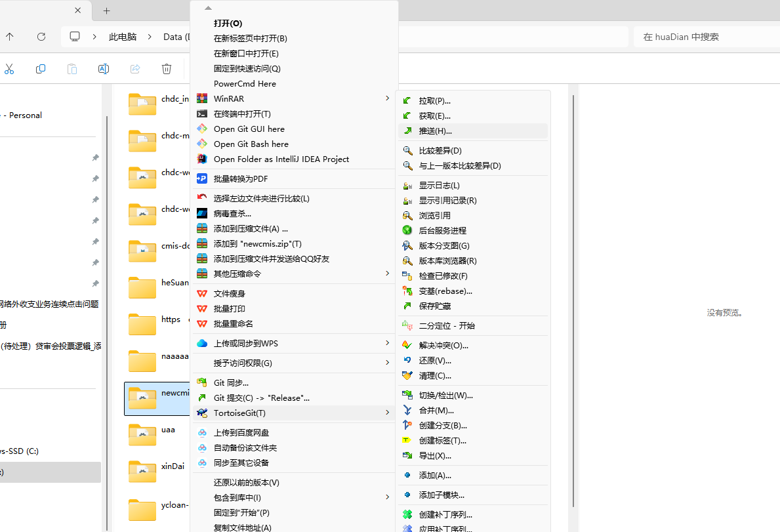Expand 其他压缩命令 submenu

pyautogui.click(x=387, y=274)
